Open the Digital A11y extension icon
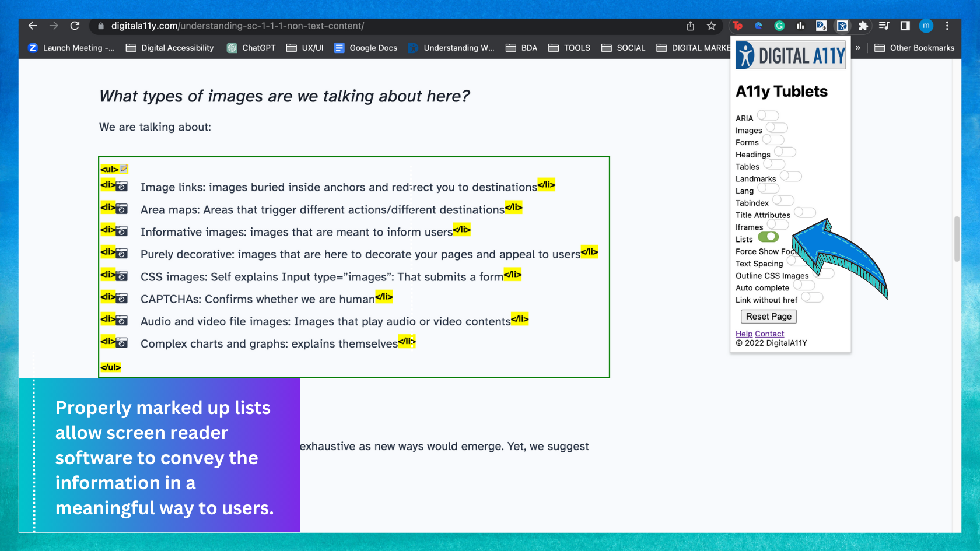The width and height of the screenshot is (980, 551). 842,26
